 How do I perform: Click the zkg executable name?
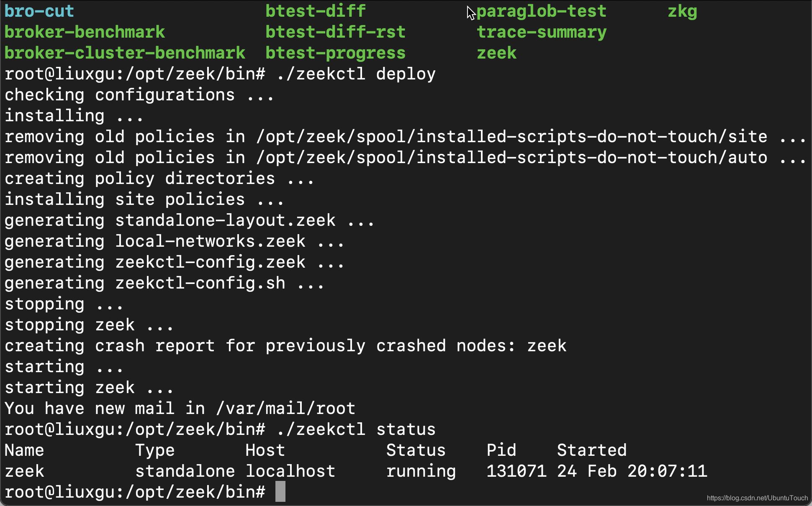click(x=682, y=11)
